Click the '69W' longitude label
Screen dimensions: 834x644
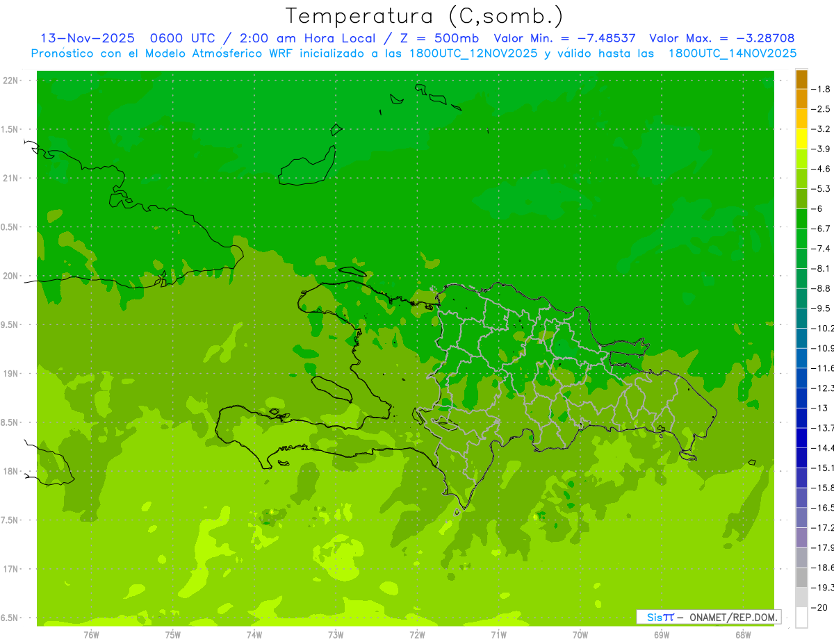click(662, 635)
